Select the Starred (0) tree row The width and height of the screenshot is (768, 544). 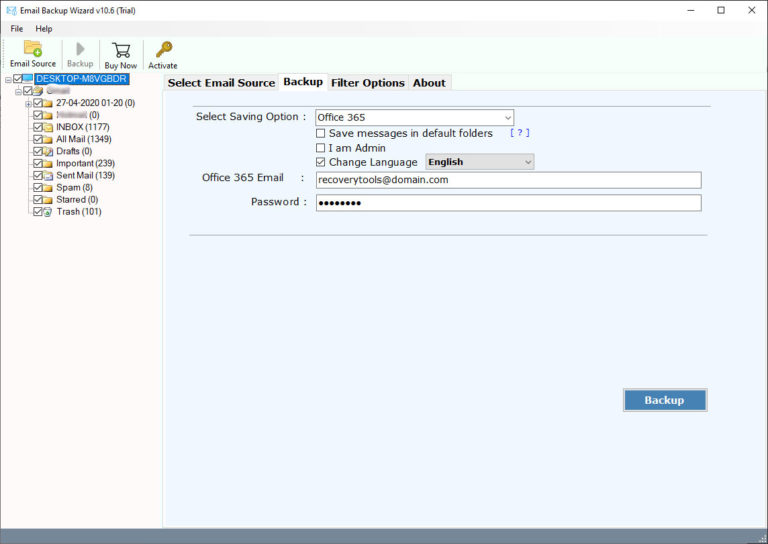tap(77, 200)
